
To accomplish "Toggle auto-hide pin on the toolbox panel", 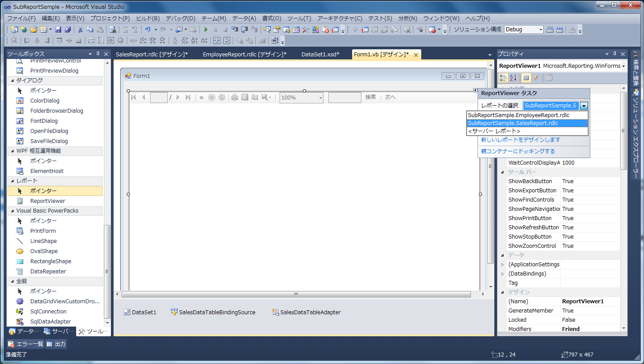I will [x=98, y=54].
